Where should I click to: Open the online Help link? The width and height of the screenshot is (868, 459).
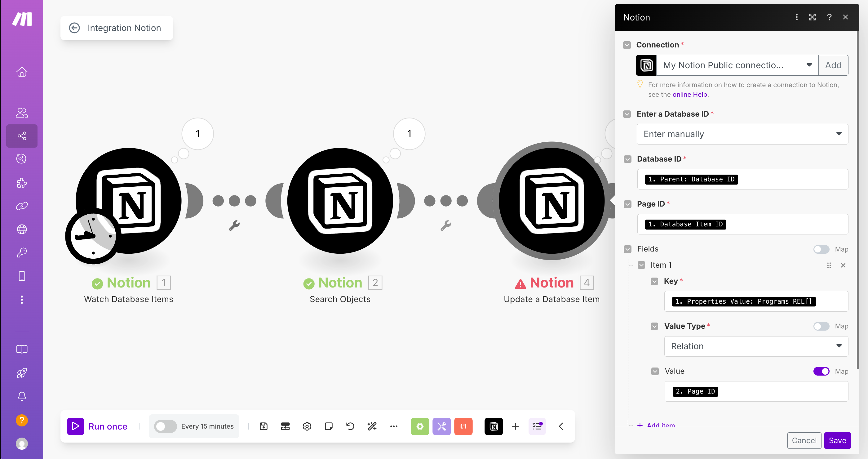689,94
